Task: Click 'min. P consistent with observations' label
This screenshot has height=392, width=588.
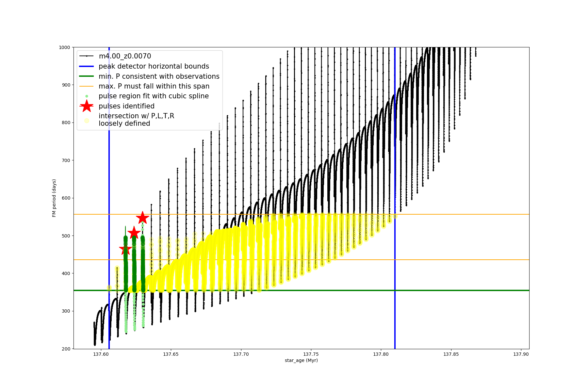Action: 159,76
